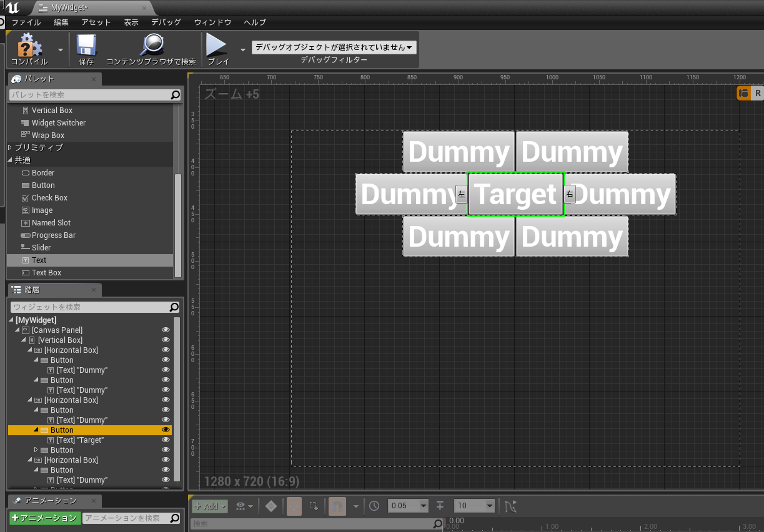The image size is (764, 532).
Task: Create new animation with +アニメーション button
Action: point(45,518)
